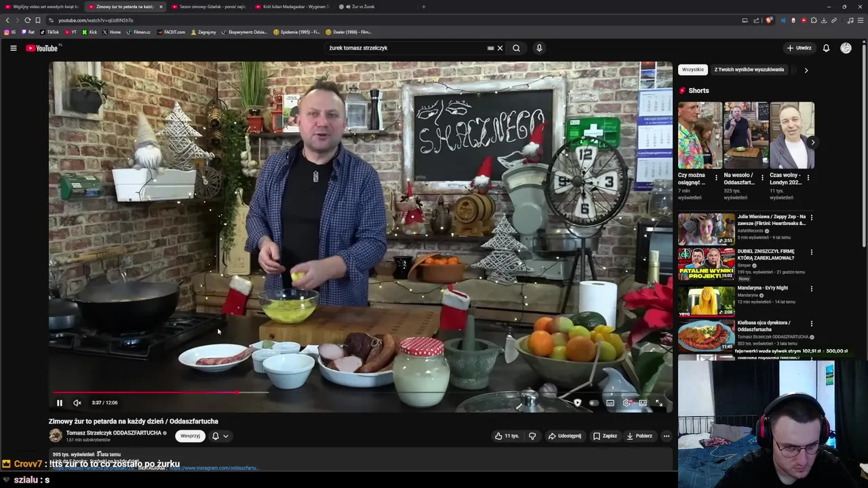The height and width of the screenshot is (488, 868).
Task: Open the Julia Wieniawa video thumbnail
Action: (706, 230)
